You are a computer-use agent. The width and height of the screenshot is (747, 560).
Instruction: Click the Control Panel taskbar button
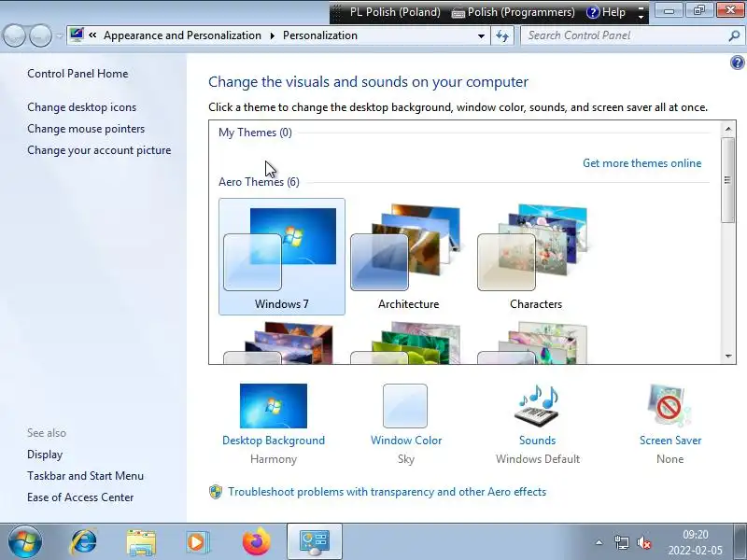[x=315, y=541]
